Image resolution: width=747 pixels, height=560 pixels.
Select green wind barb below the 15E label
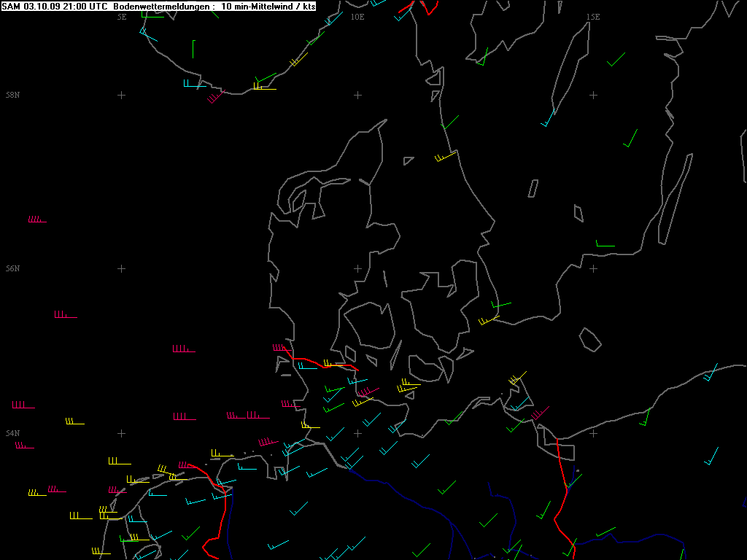click(x=616, y=59)
